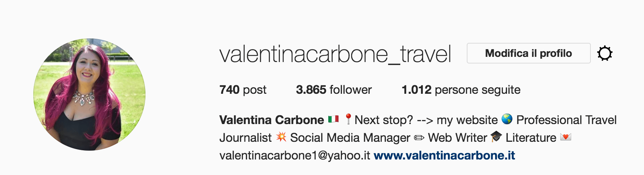Image resolution: width=644 pixels, height=175 pixels.
Task: Click the Social Media Manager text
Action: coord(350,138)
